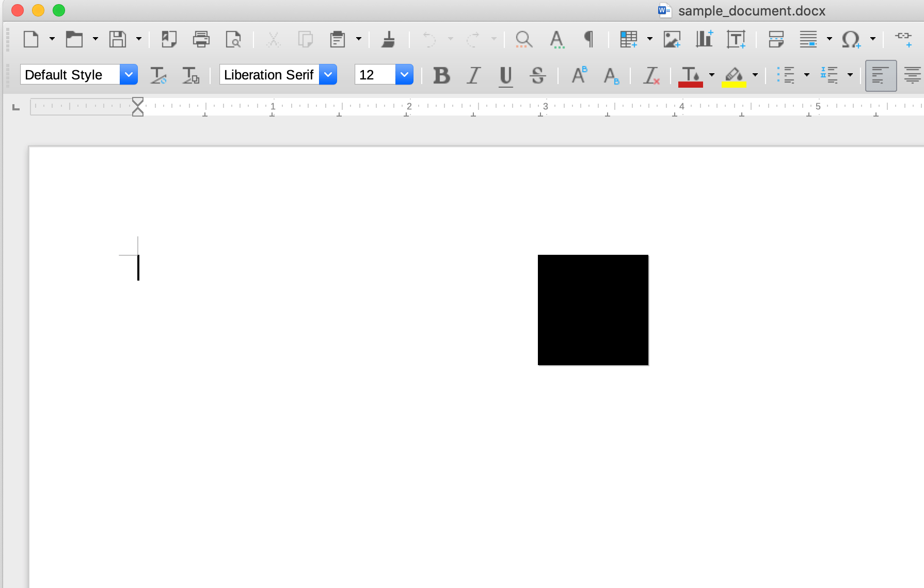Toggle bold formatting

441,75
